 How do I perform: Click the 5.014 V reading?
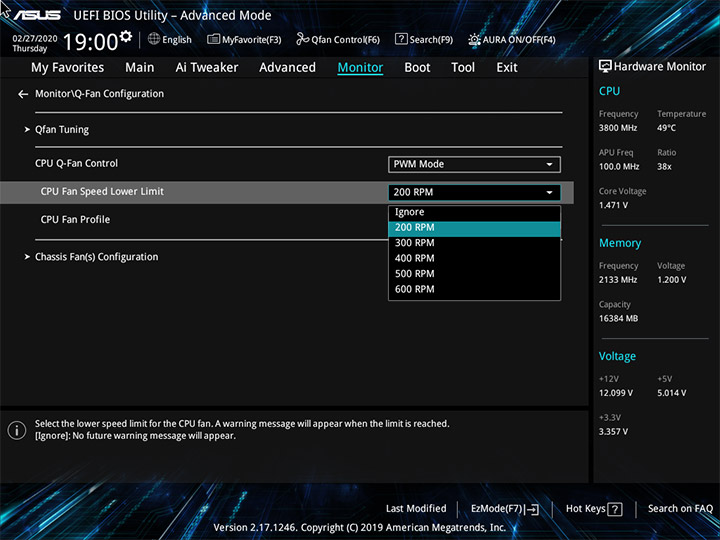point(672,393)
